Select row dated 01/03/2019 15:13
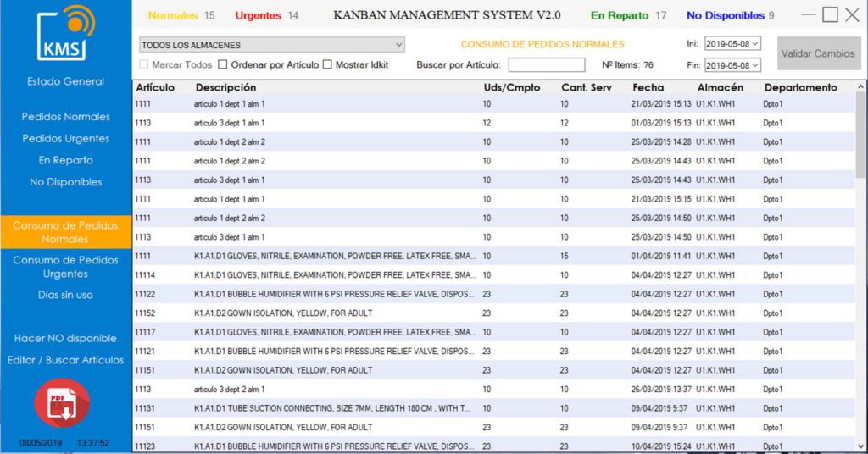Screen dimensions: 868x454 point(494,123)
